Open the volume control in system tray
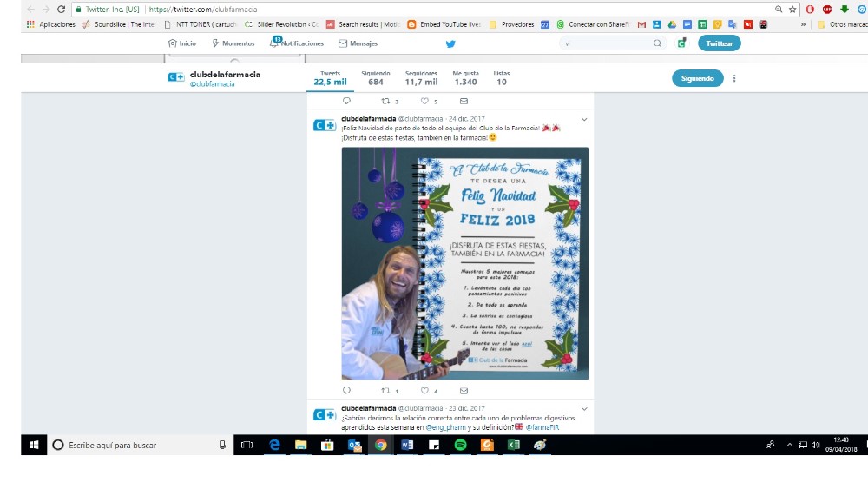The height and width of the screenshot is (489, 868). pos(815,445)
